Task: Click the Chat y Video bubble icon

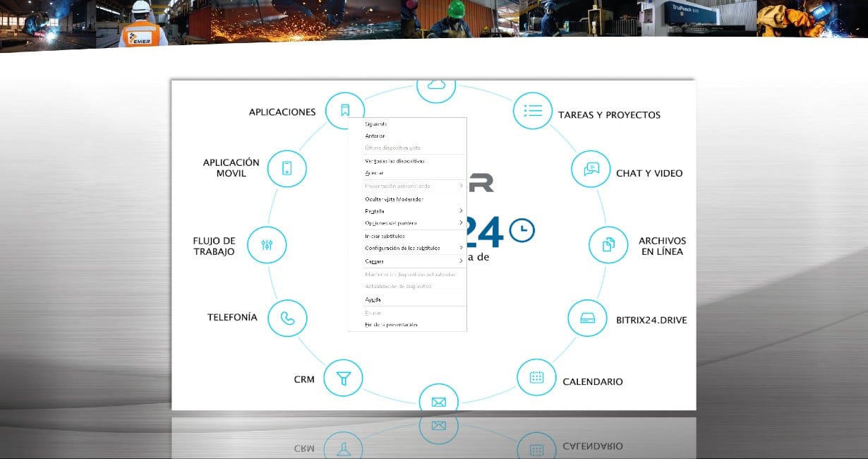Action: coord(591,169)
